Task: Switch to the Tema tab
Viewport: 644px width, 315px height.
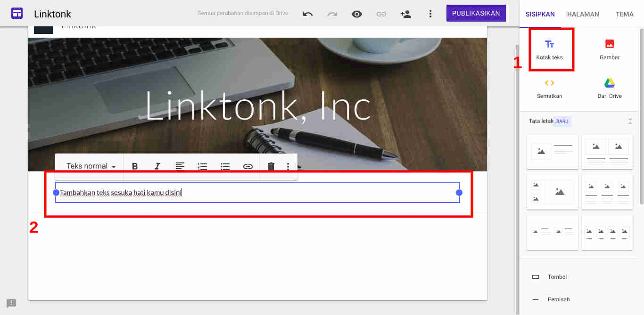Action: tap(625, 14)
